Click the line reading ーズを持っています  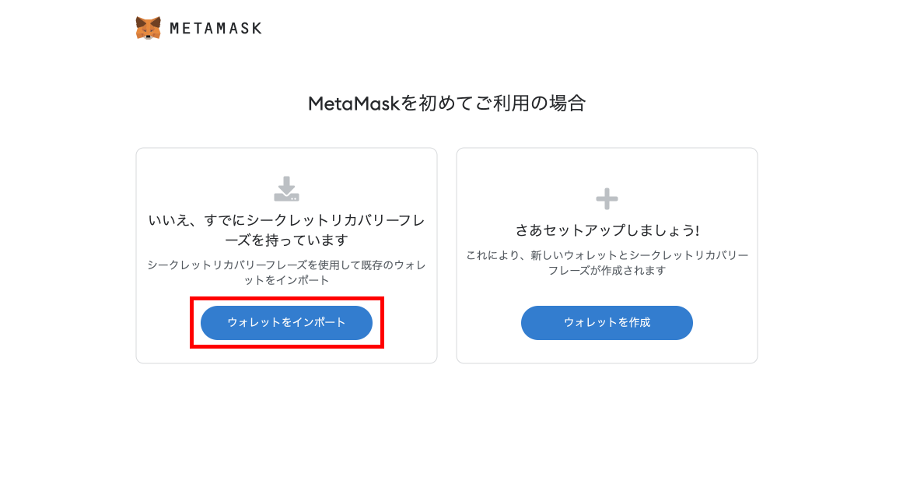(x=287, y=240)
